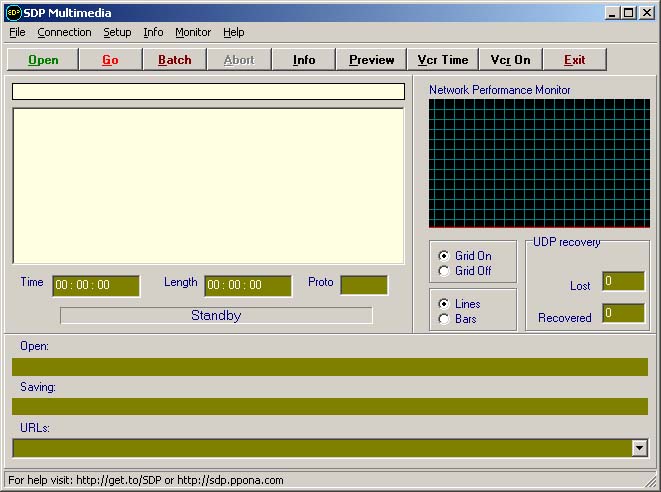Screen dimensions: 661x492
Task: Click the 'Network Performance Monitor' label
Action: (x=500, y=90)
